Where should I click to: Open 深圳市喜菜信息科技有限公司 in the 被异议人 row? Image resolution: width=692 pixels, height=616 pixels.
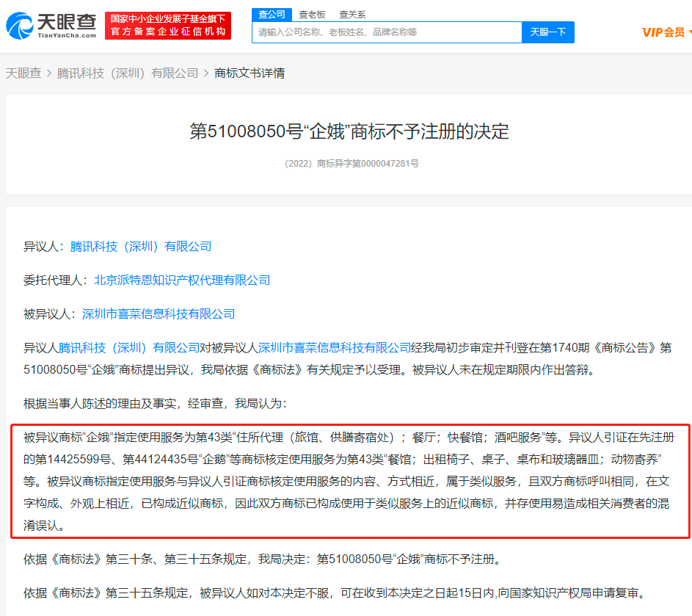[159, 314]
